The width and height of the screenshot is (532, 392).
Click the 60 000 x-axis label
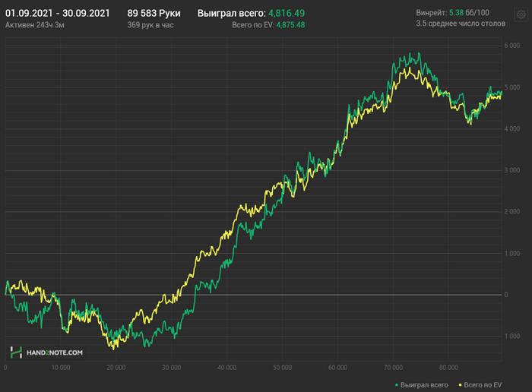pos(337,368)
